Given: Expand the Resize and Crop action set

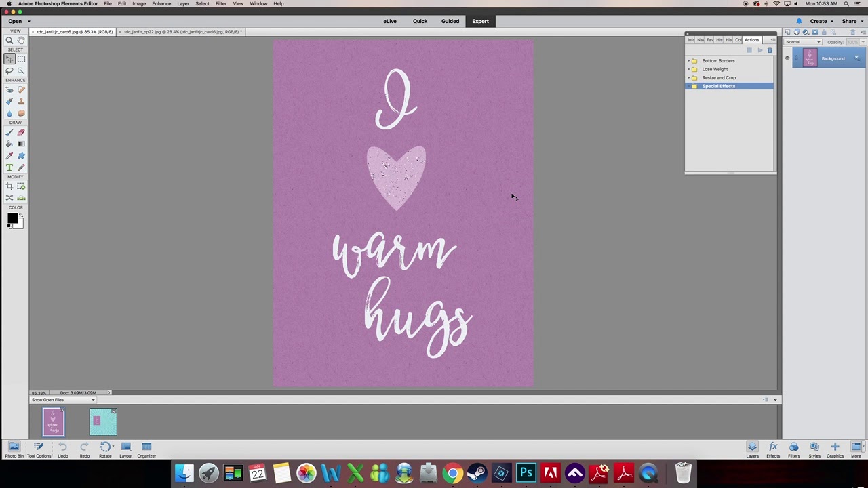Looking at the screenshot, I should coord(689,78).
